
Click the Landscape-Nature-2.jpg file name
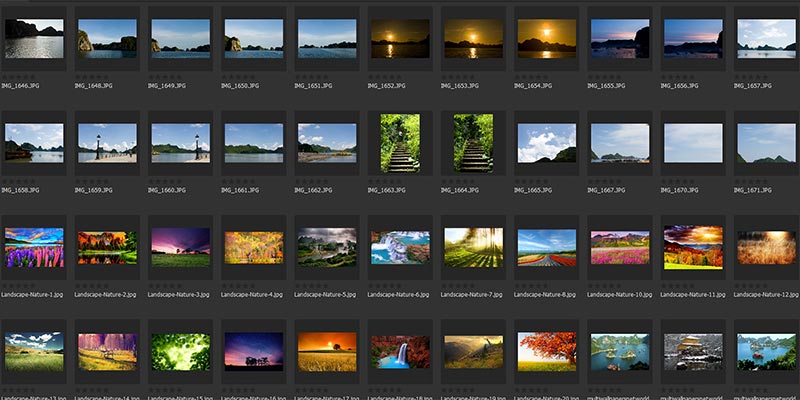coord(106,295)
